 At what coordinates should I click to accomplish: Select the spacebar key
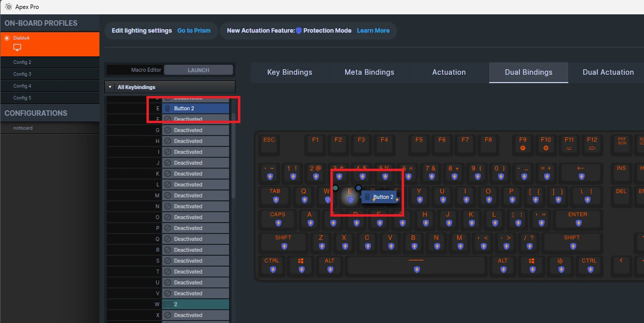click(416, 266)
